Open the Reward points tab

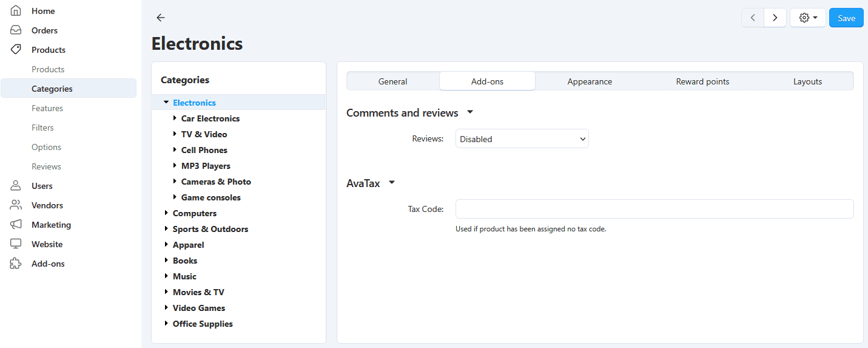click(702, 81)
